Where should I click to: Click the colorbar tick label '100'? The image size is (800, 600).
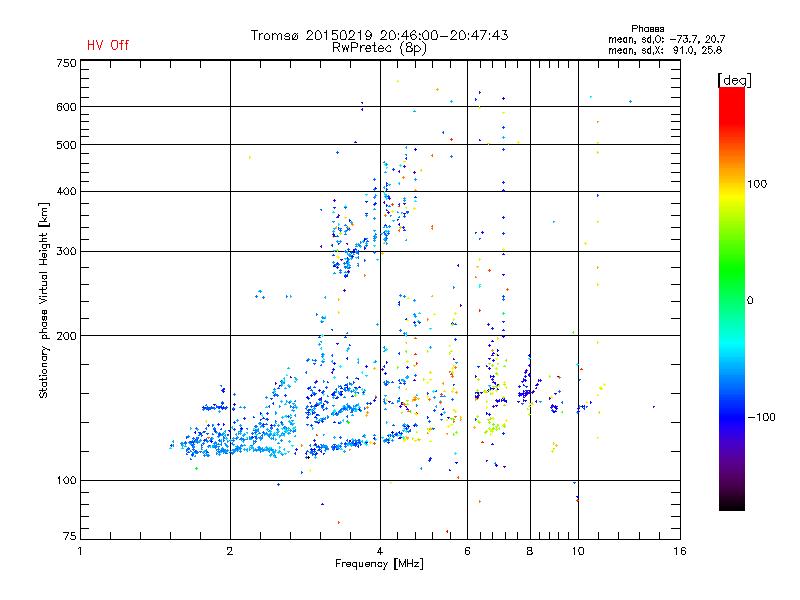pos(757,184)
